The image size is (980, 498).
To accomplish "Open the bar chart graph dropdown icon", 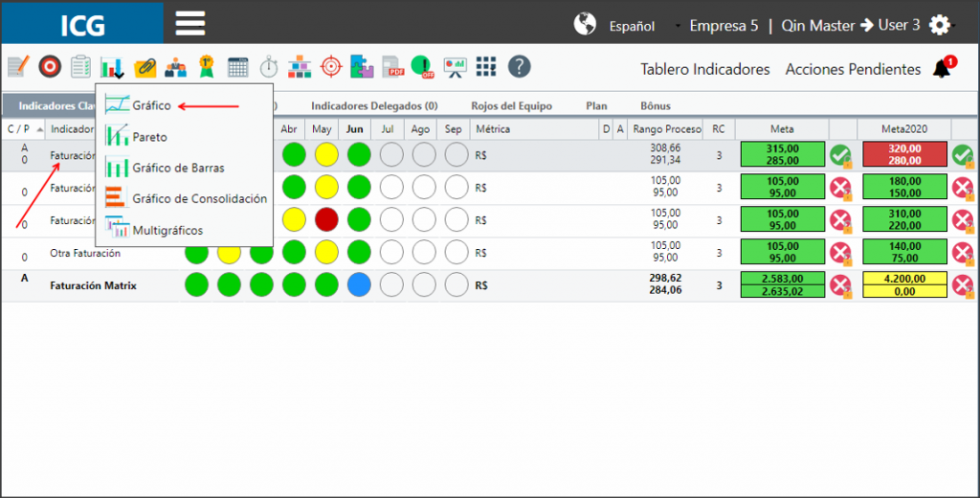I will tap(113, 67).
